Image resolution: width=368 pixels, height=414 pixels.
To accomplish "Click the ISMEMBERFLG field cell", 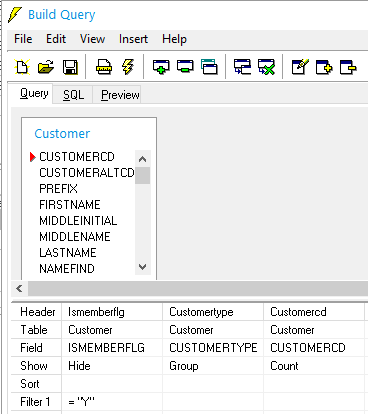I will click(112, 348).
